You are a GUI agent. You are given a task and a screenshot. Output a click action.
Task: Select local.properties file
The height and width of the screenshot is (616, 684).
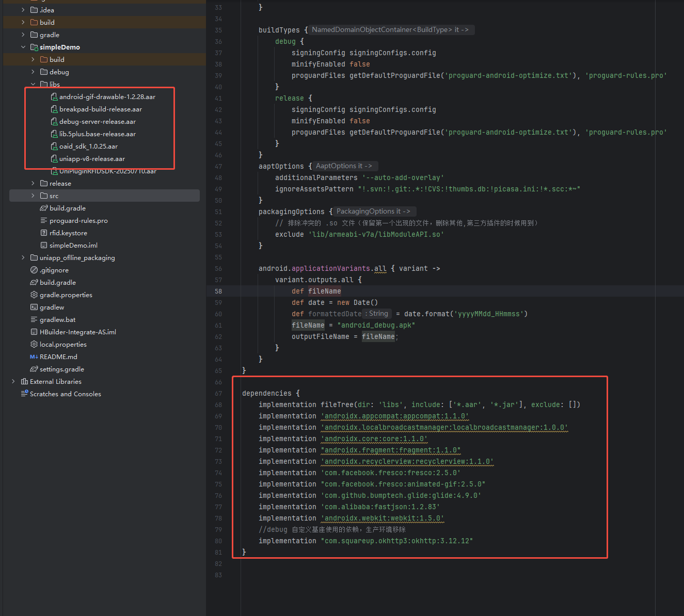pyautogui.click(x=63, y=344)
